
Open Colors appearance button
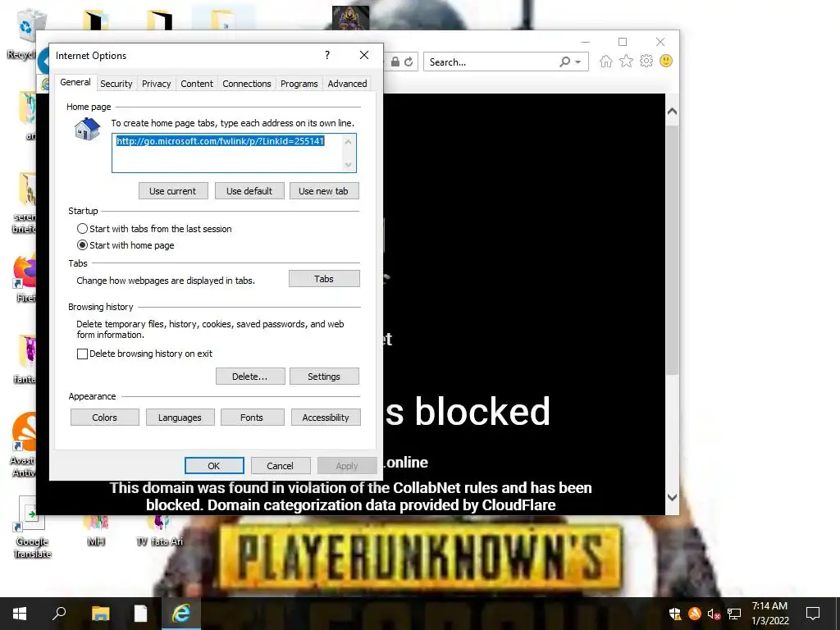104,418
